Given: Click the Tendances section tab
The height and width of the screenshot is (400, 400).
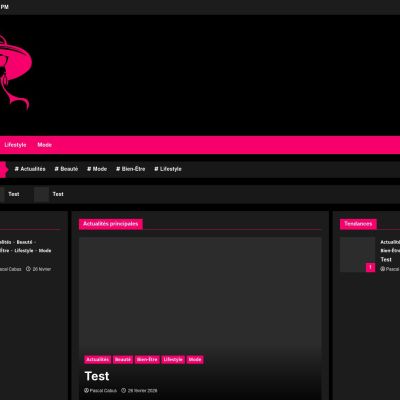Looking at the screenshot, I should [x=358, y=224].
